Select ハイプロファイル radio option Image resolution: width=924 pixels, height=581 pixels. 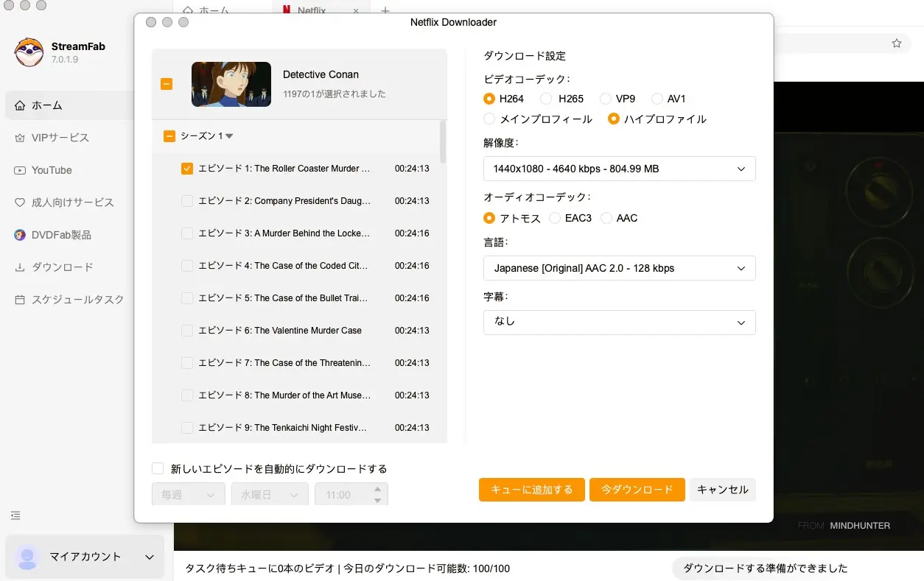click(613, 119)
